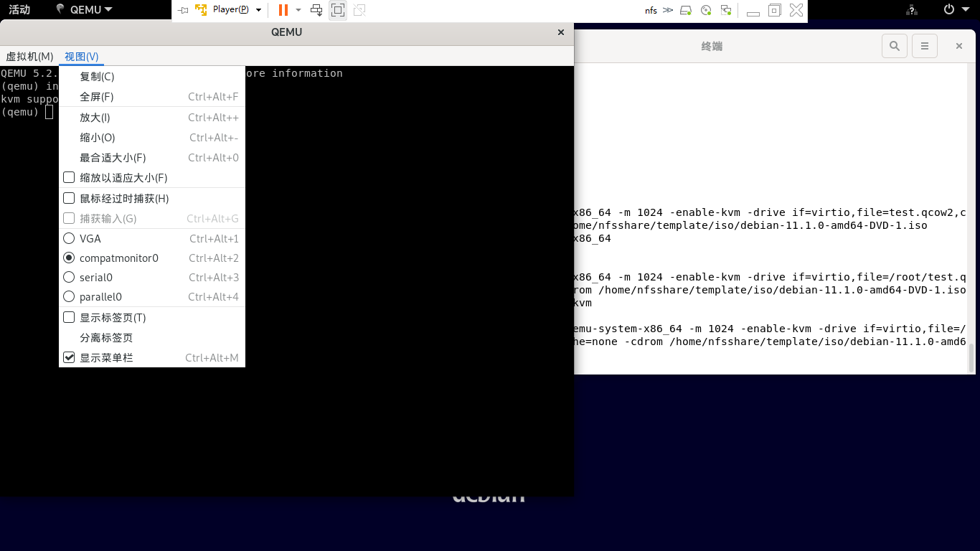Expand the hidden devices chevron in the Player toolbar
The width and height of the screenshot is (980, 551).
pos(668,10)
